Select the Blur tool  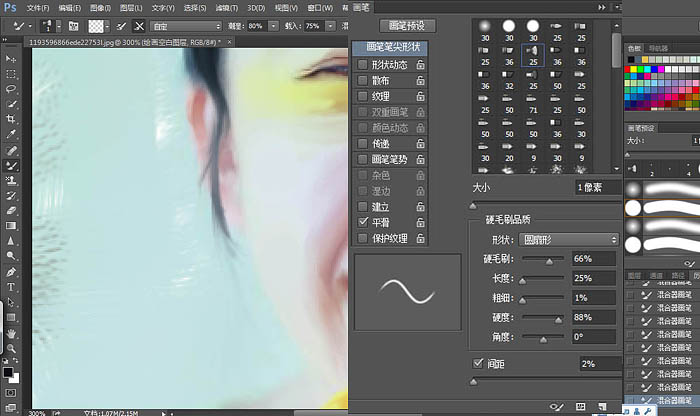(x=11, y=241)
